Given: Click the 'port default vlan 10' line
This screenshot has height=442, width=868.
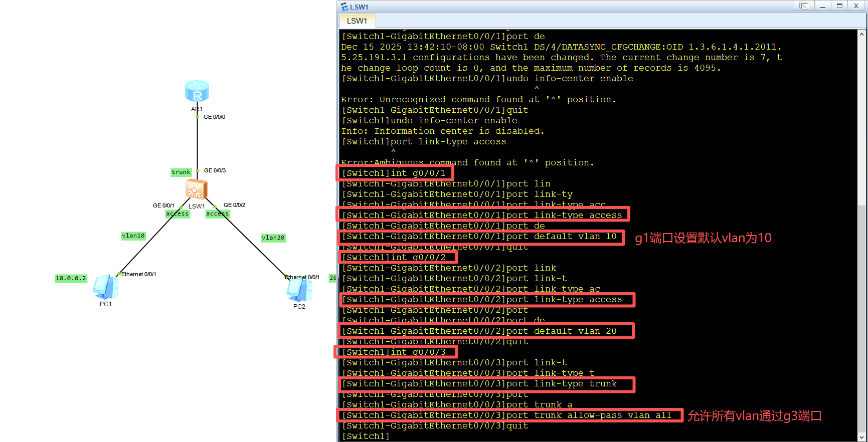Looking at the screenshot, I should [x=480, y=237].
